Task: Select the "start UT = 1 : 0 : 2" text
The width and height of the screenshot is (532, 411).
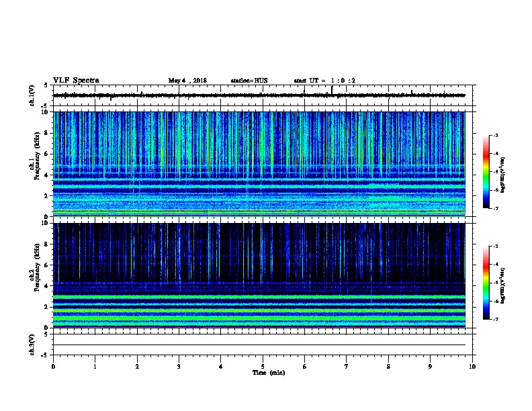Action: [x=324, y=81]
